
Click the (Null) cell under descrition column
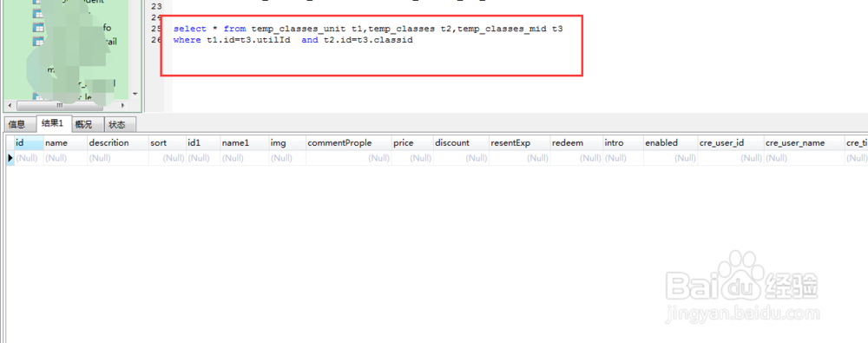point(118,158)
